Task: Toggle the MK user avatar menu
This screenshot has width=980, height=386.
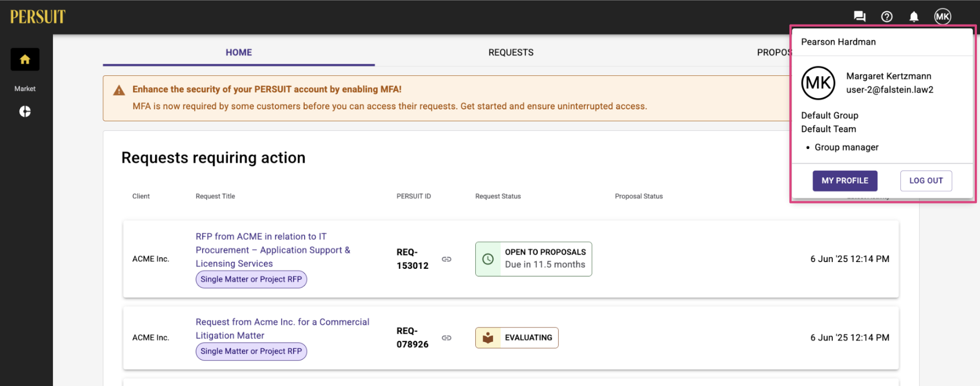Action: [943, 17]
